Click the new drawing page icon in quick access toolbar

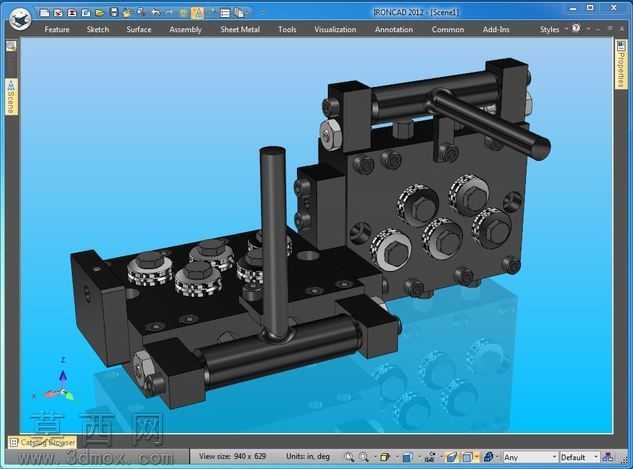[86, 13]
